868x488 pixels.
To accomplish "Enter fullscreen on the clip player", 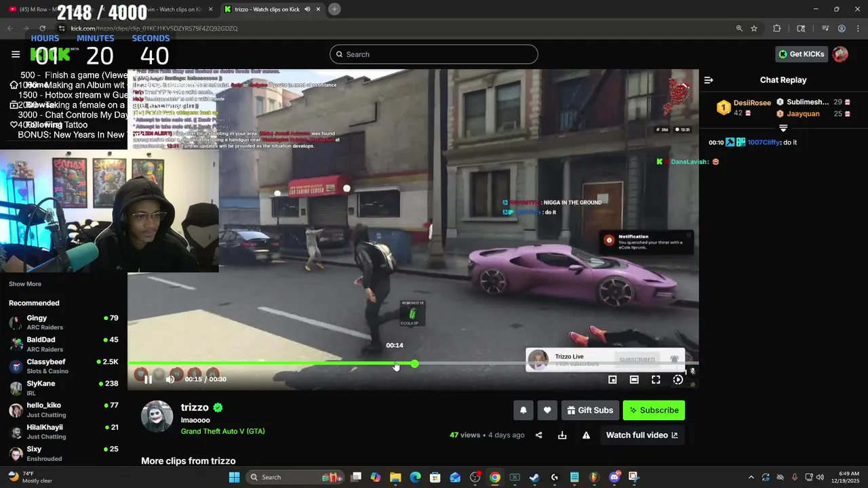I will point(656,380).
